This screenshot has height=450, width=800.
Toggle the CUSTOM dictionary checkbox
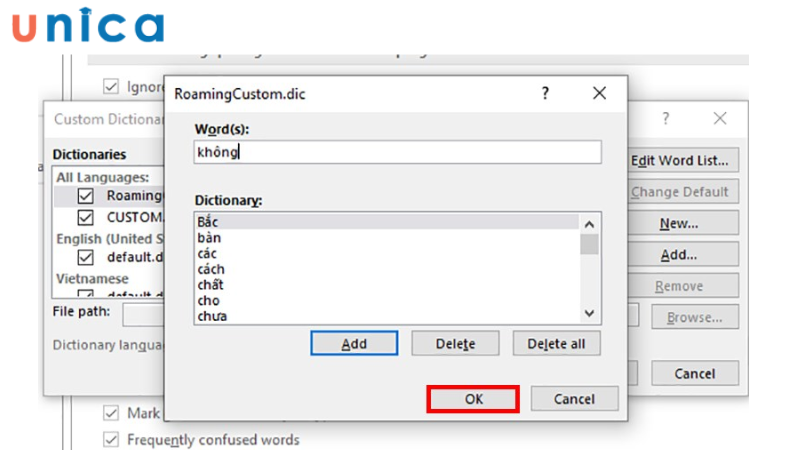86,218
